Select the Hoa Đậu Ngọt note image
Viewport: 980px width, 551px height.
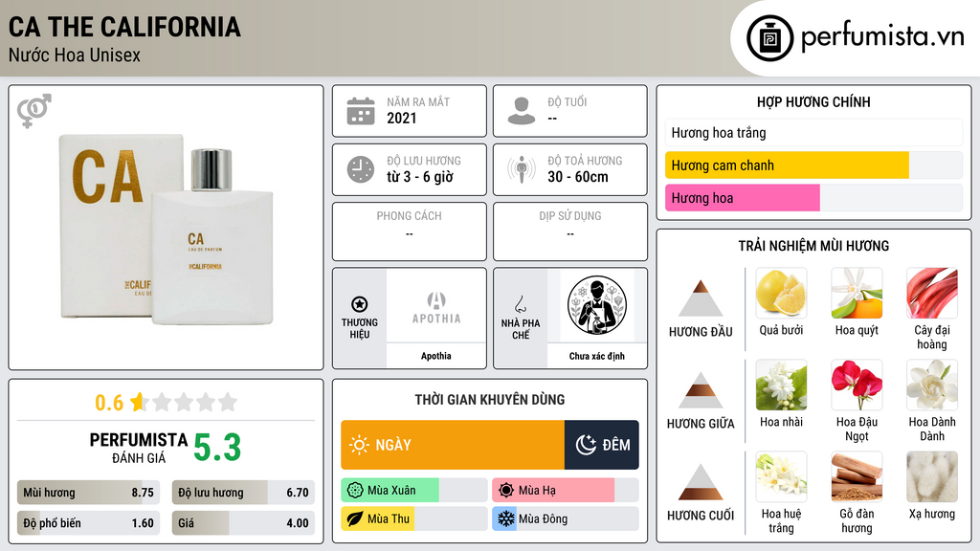pyautogui.click(x=857, y=385)
